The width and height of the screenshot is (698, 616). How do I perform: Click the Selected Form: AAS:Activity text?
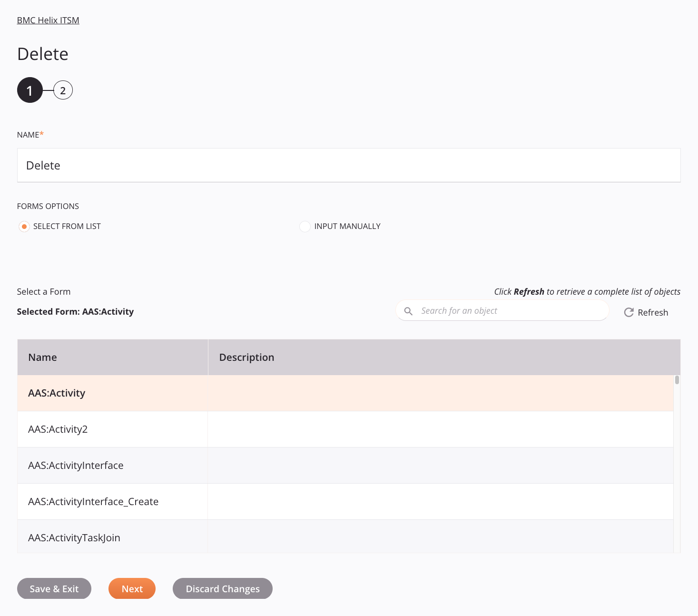pyautogui.click(x=75, y=312)
